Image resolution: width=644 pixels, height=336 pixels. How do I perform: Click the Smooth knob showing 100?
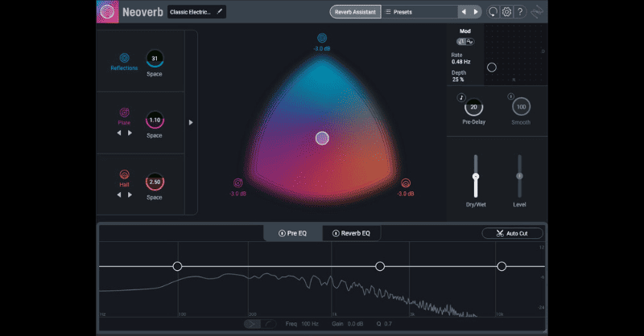coord(521,107)
